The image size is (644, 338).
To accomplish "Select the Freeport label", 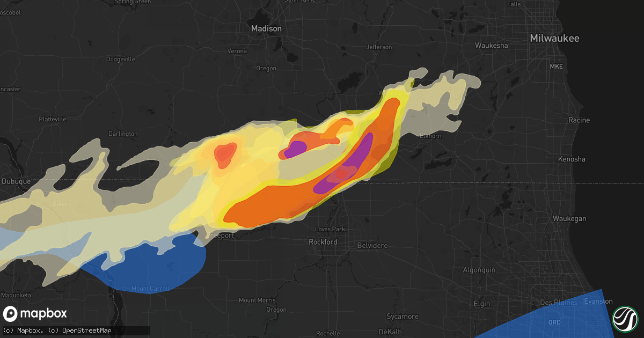I will (x=220, y=235).
